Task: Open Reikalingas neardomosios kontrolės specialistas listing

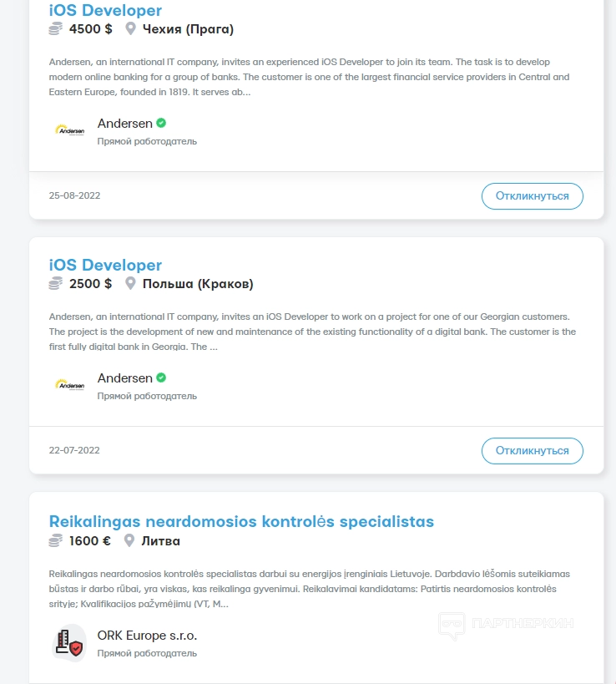Action: click(x=241, y=522)
